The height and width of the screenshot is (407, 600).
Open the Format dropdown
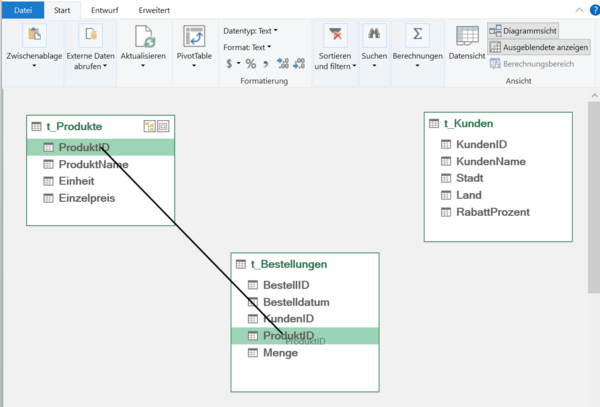pos(247,47)
